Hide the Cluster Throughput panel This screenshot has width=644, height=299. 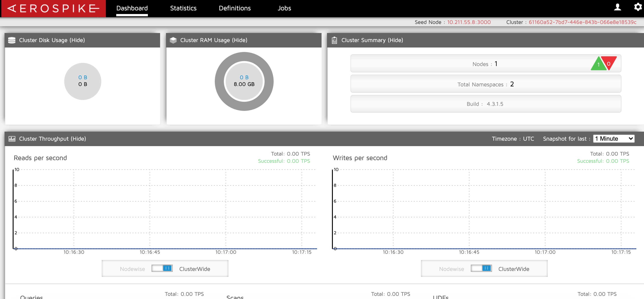(78, 139)
